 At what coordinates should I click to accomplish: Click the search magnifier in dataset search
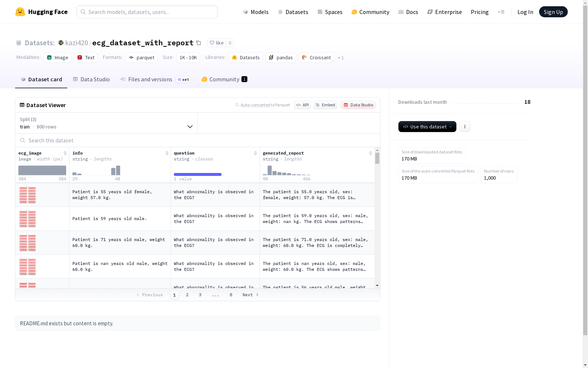coord(23,140)
